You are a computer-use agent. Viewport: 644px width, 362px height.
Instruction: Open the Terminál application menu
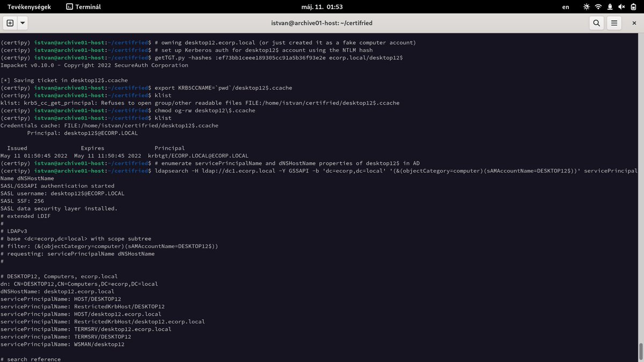pyautogui.click(x=83, y=7)
